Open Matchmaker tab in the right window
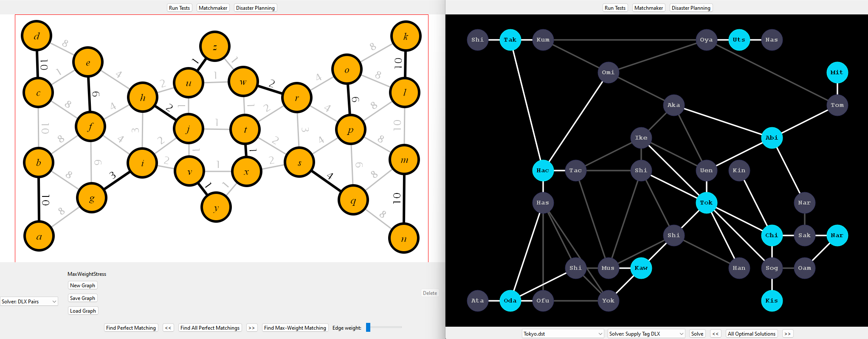The width and height of the screenshot is (868, 339). click(648, 8)
